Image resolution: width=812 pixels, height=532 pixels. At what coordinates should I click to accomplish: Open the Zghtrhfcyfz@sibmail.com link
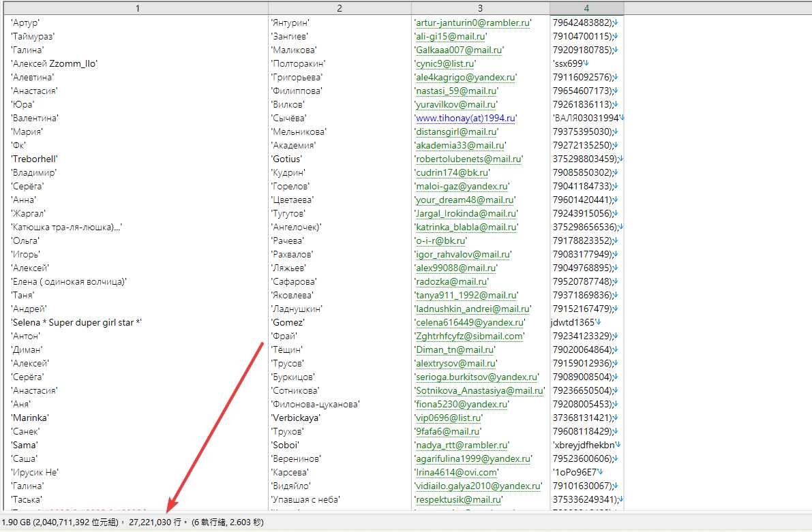coord(469,337)
